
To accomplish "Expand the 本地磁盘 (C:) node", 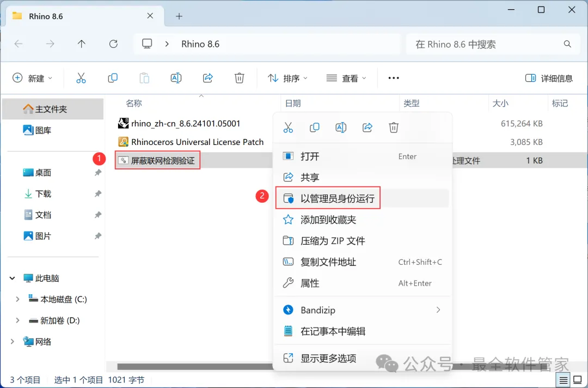I will (x=17, y=299).
